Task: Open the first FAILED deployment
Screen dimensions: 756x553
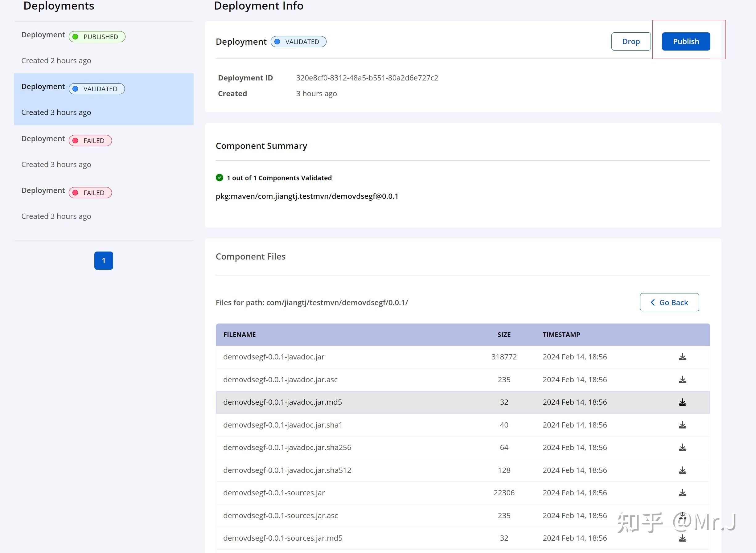Action: coord(104,151)
